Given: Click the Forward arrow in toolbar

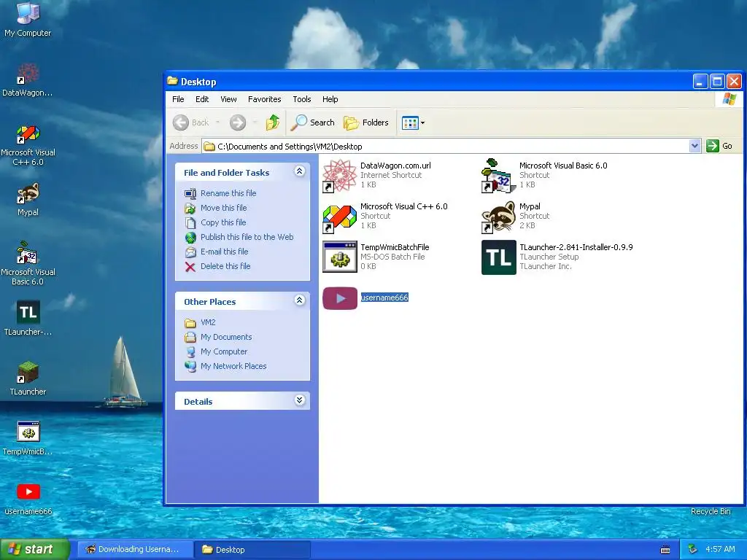Looking at the screenshot, I should 238,122.
